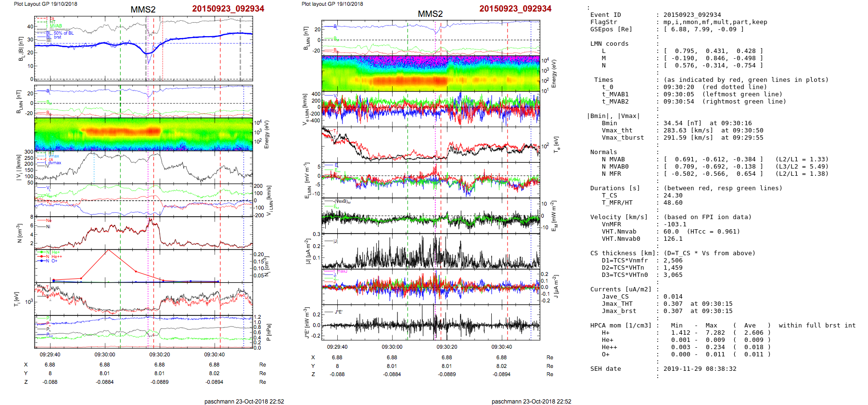This screenshot has height=405, width=868.
Task: Click the "J*E' [nW m⁻³]" axis label
Action: (x=306, y=323)
